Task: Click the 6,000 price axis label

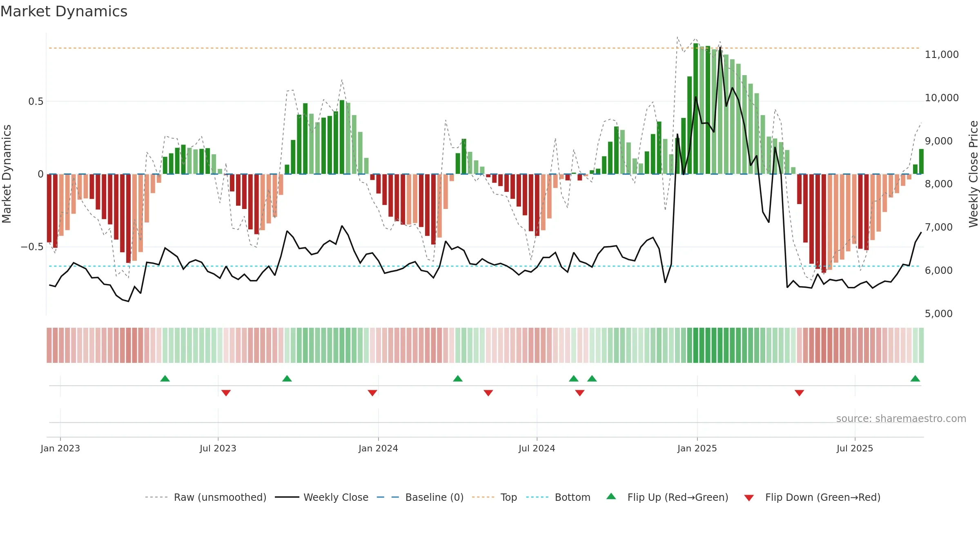Action: [939, 270]
